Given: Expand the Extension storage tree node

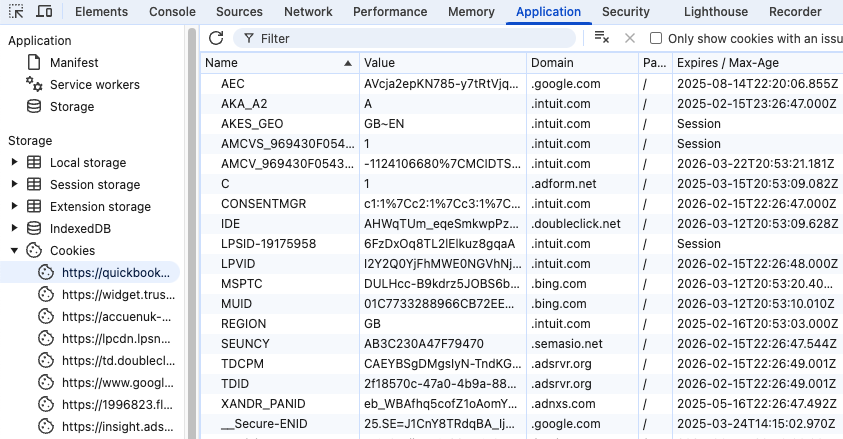Looking at the screenshot, I should coord(15,206).
